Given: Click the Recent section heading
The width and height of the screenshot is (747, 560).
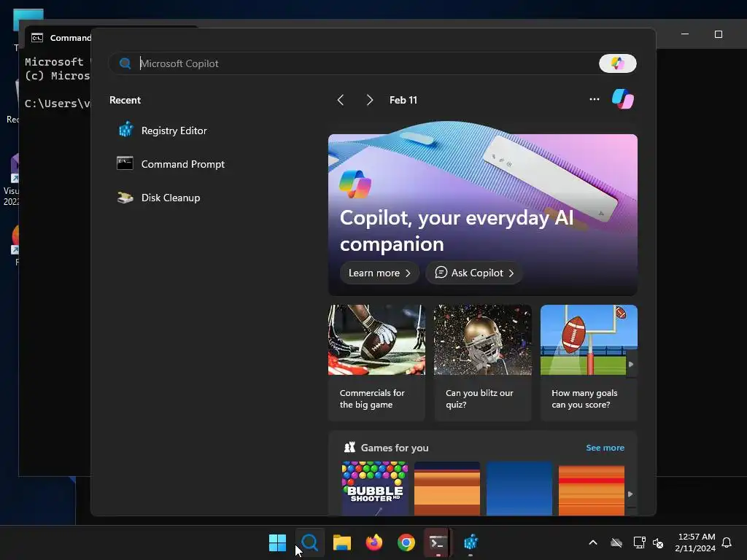Looking at the screenshot, I should [x=125, y=100].
